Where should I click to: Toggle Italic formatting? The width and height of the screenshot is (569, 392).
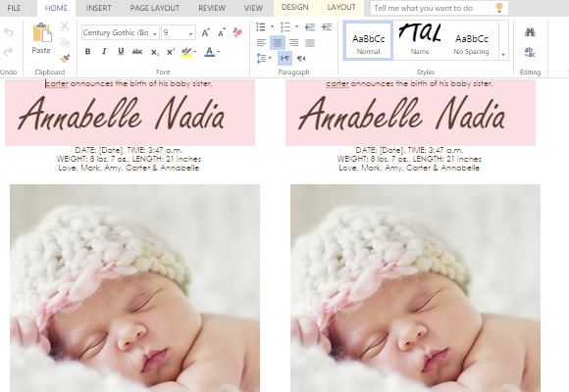point(104,52)
